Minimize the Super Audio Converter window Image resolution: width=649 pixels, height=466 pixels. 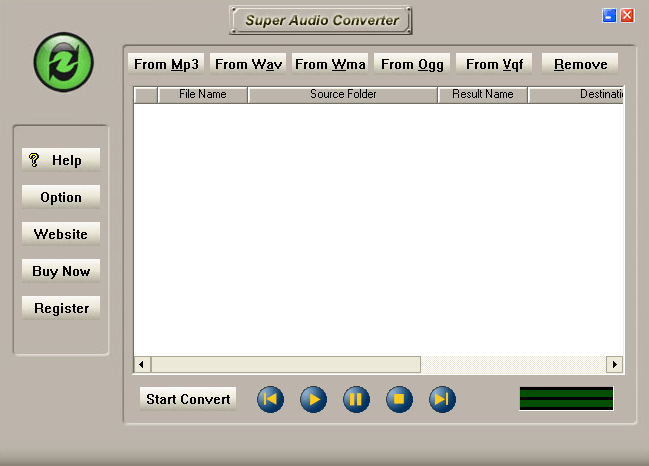[609, 16]
